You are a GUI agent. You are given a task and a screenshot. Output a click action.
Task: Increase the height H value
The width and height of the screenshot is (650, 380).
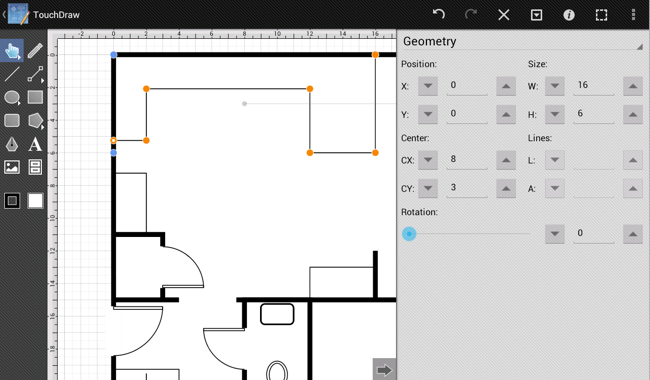pyautogui.click(x=633, y=114)
